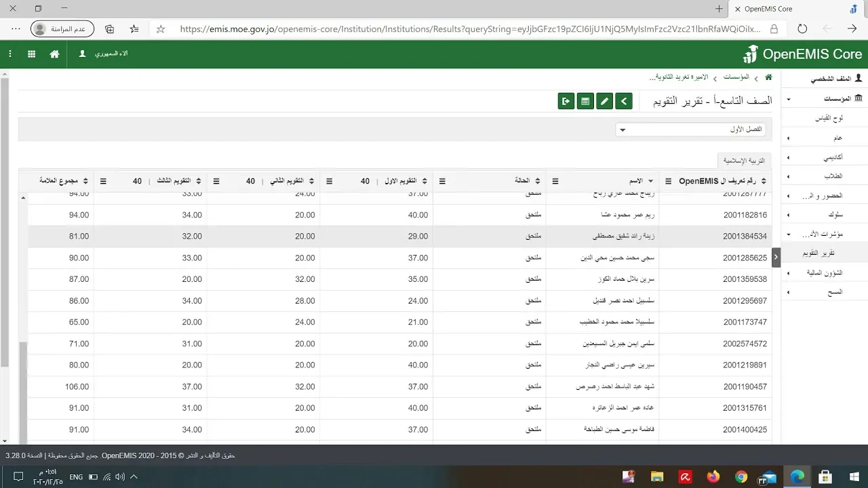Open the browser collections icon

click(110, 29)
